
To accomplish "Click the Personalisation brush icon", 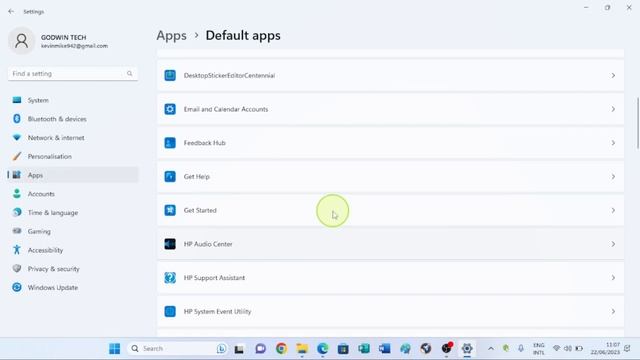I will click(17, 156).
